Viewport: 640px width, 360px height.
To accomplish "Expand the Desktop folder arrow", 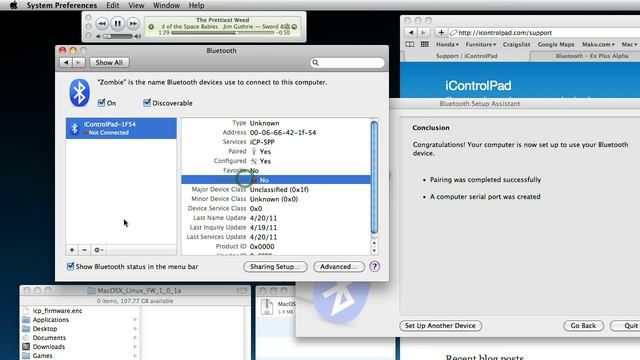I will click(x=135, y=329).
